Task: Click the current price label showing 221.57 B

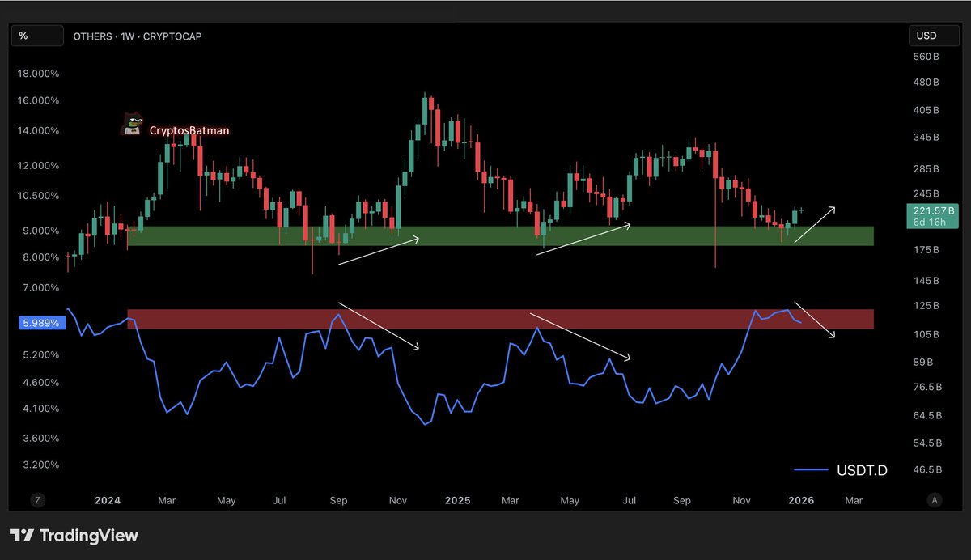Action: click(x=932, y=218)
